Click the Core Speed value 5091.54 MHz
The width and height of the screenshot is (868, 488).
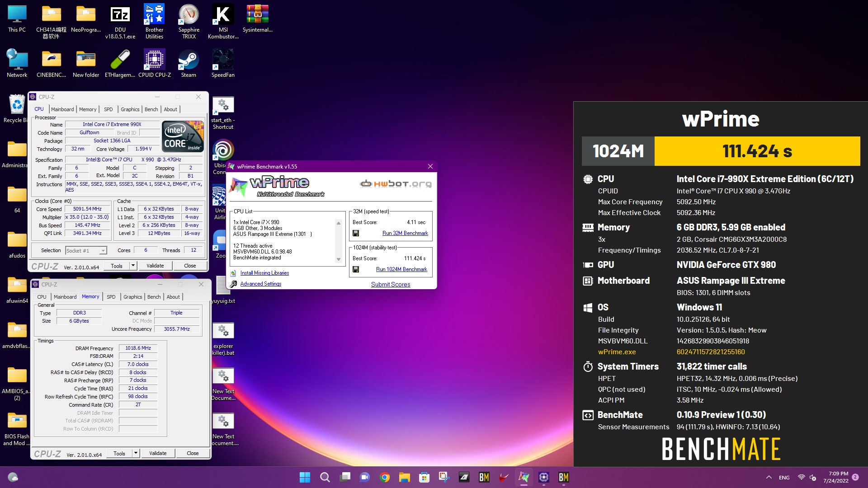pos(87,209)
